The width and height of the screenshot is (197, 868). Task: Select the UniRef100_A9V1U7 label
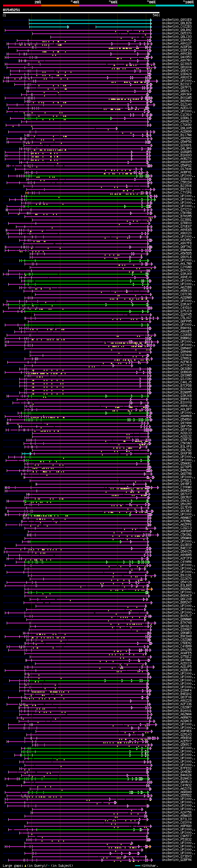coord(177,43)
